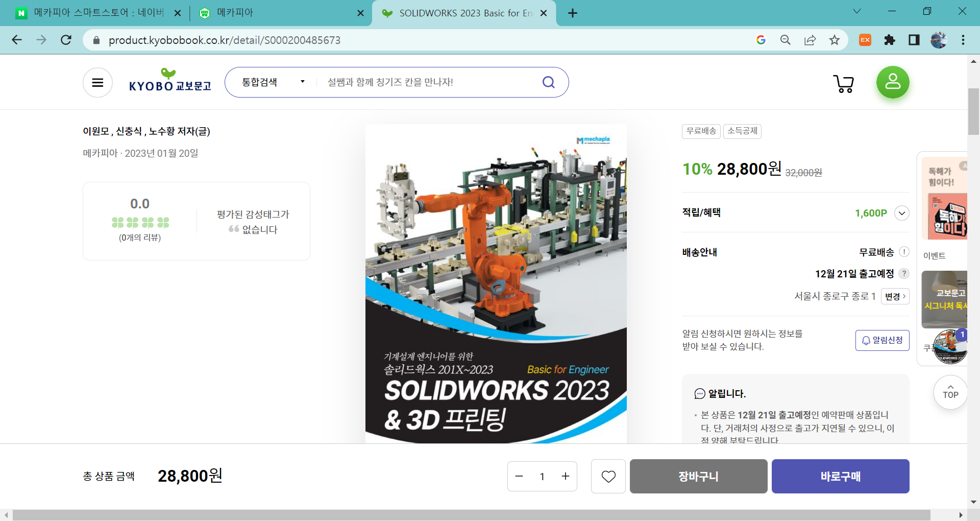Open the green user profile icon

coord(893,82)
